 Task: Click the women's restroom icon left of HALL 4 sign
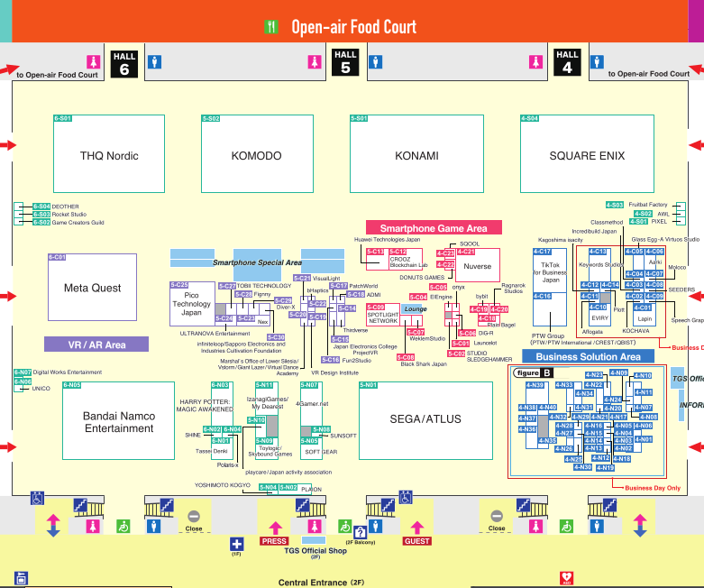(535, 61)
